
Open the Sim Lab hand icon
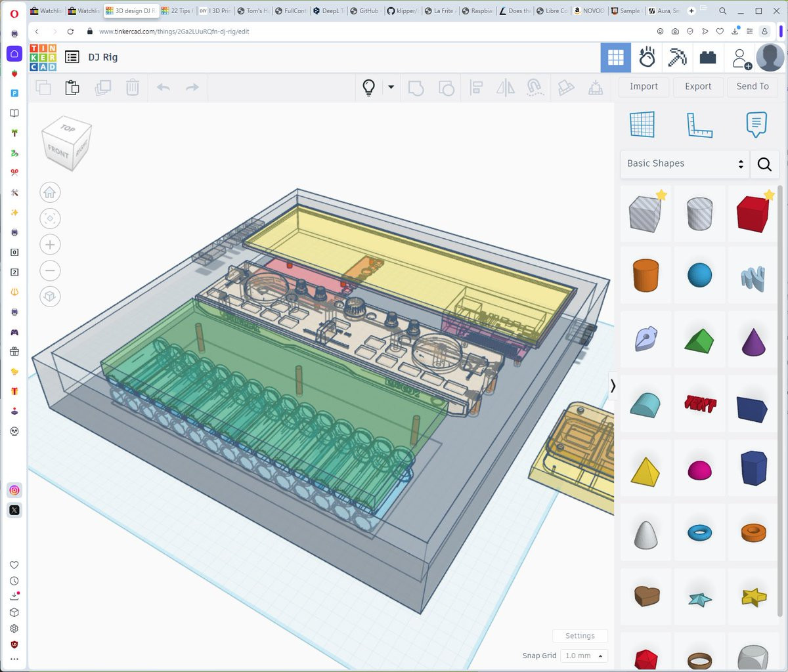coord(647,58)
